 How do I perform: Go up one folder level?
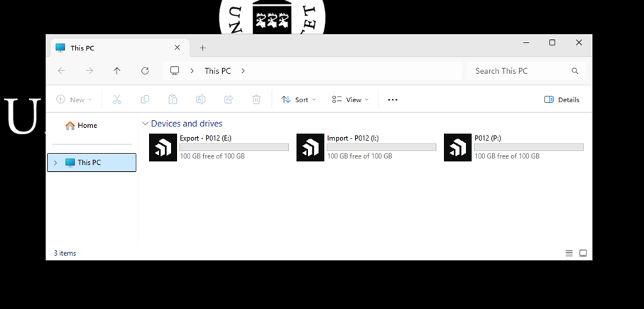117,70
